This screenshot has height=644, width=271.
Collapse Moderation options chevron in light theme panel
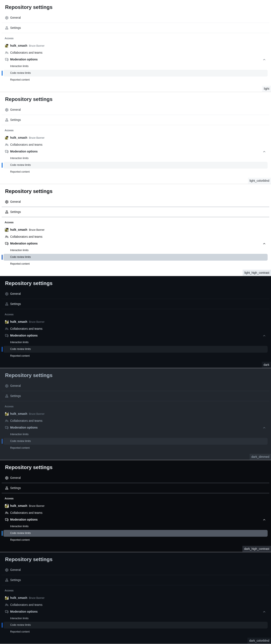[264, 60]
